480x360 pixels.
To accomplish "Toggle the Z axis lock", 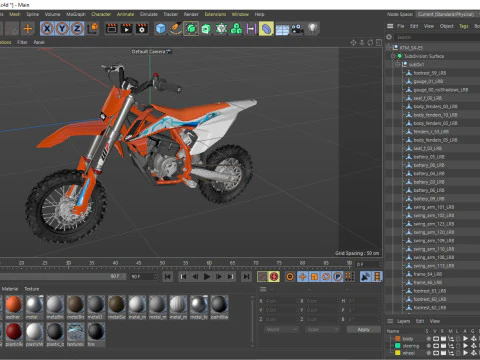I will 77,29.
